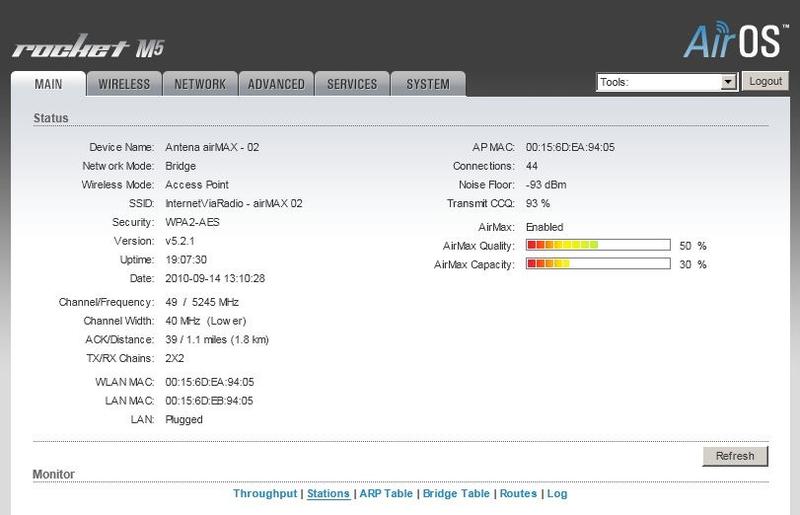
Task: Click the 'Status' section heading
Action: pyautogui.click(x=51, y=118)
